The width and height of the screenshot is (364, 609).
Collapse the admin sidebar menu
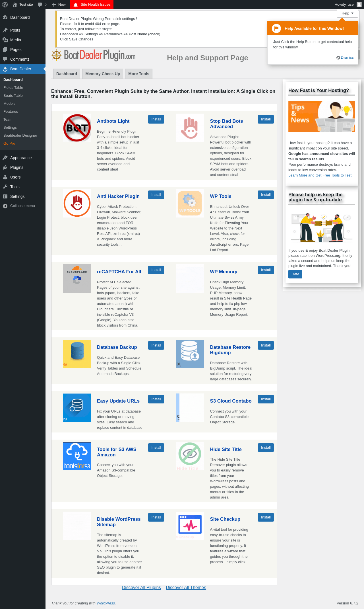click(x=22, y=206)
